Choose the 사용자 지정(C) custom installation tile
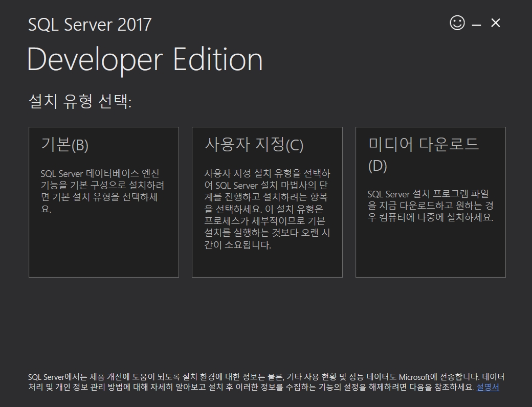This screenshot has height=407, width=532. tap(267, 202)
